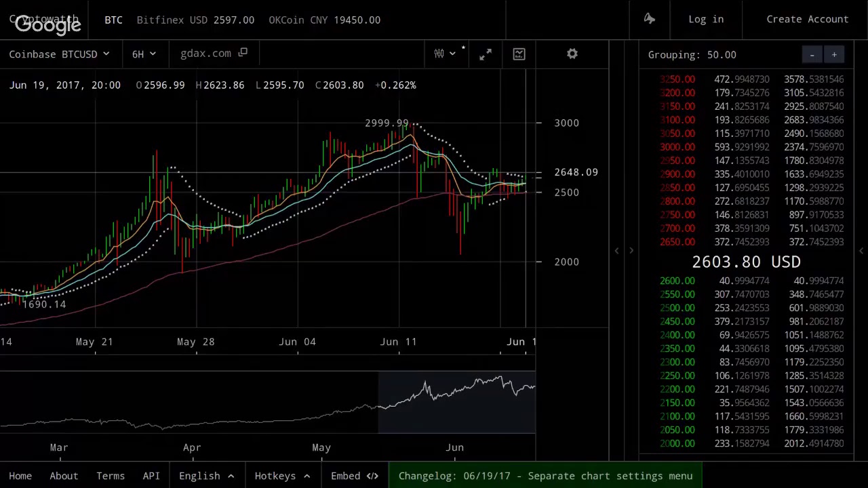This screenshot has height=488, width=868.
Task: Select the BTC tab
Action: click(x=113, y=20)
